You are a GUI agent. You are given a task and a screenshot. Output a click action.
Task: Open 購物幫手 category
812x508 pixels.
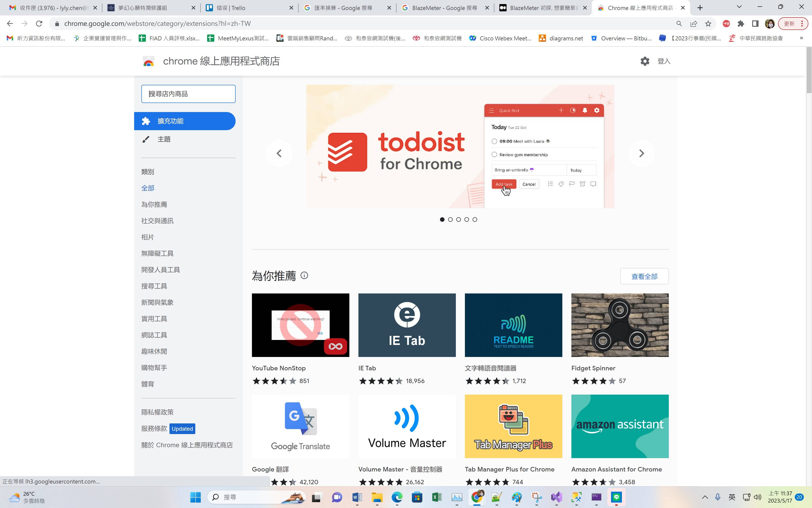[x=154, y=368]
